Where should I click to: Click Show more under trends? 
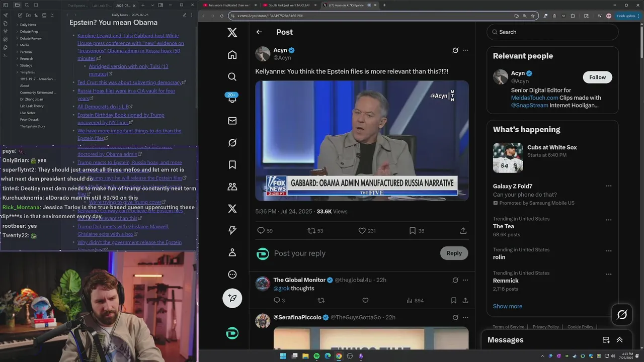(507, 306)
